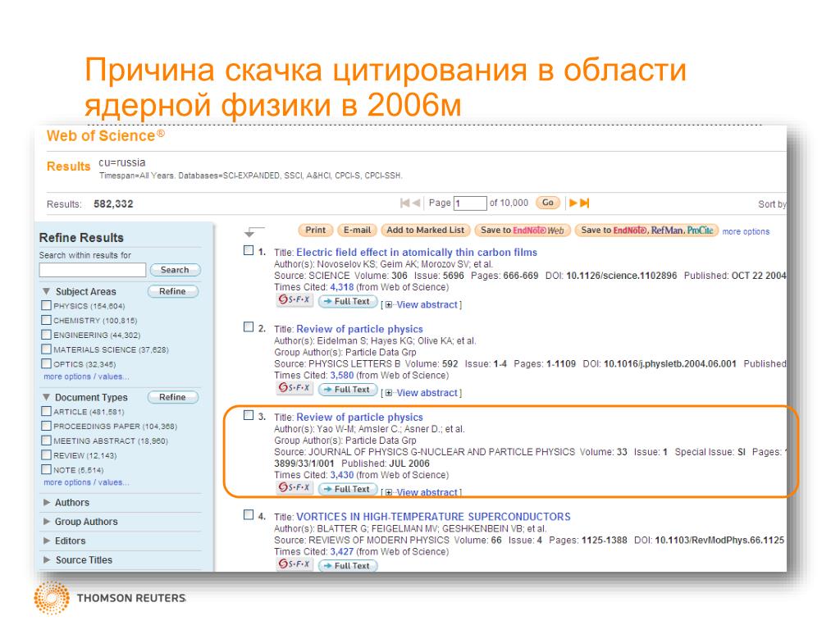Open Times Cited 3,427 link
840x630 pixels.
(x=342, y=552)
